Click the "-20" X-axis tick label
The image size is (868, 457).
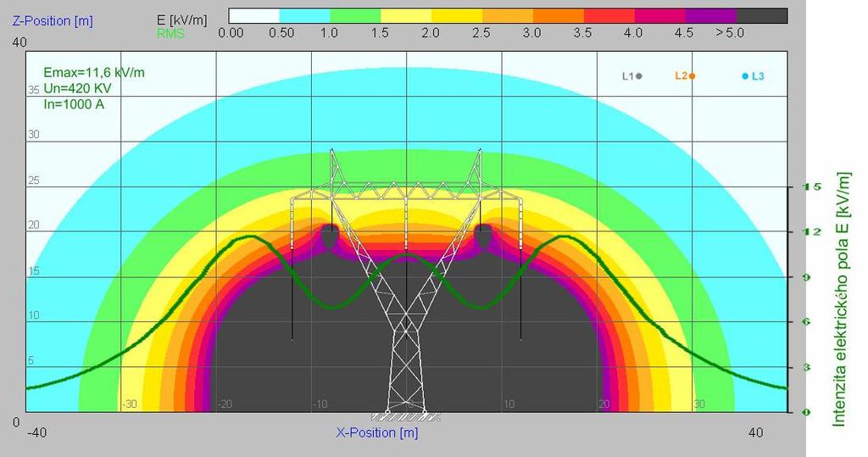point(225,404)
